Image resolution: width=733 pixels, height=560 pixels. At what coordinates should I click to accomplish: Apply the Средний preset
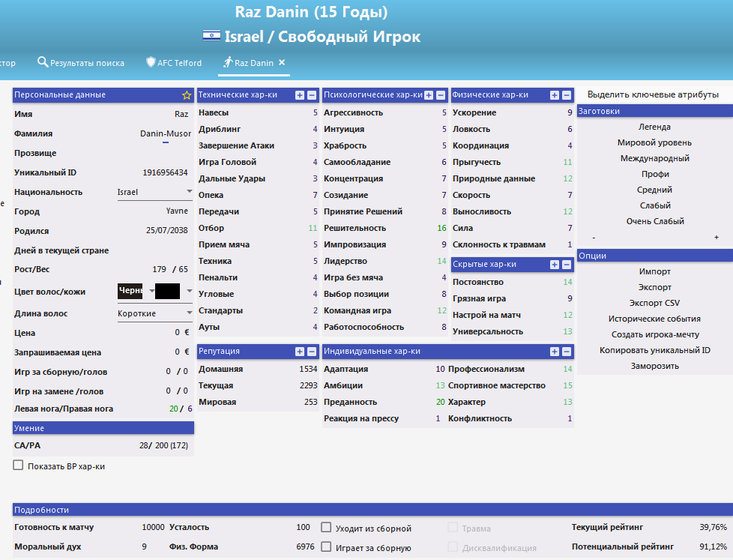click(654, 190)
